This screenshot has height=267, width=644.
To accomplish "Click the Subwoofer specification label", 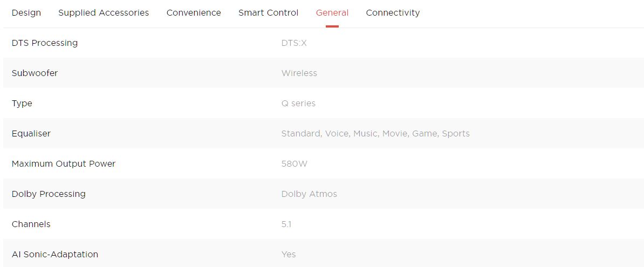I will [35, 73].
